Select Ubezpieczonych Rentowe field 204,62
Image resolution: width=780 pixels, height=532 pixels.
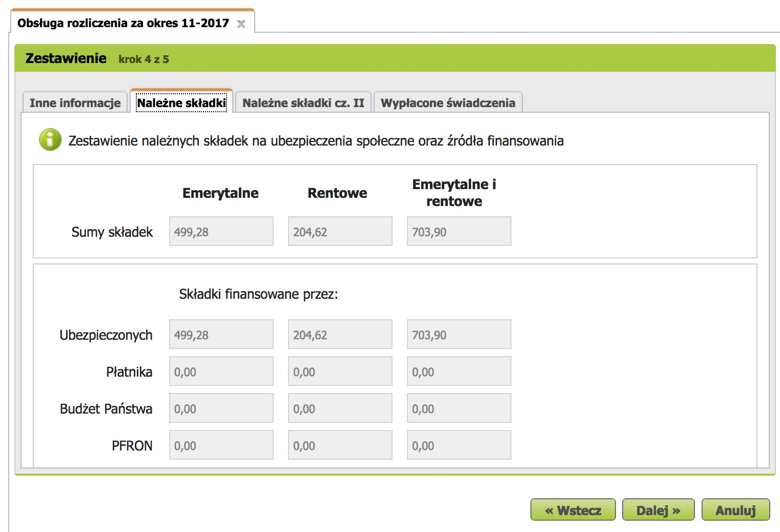pos(340,334)
